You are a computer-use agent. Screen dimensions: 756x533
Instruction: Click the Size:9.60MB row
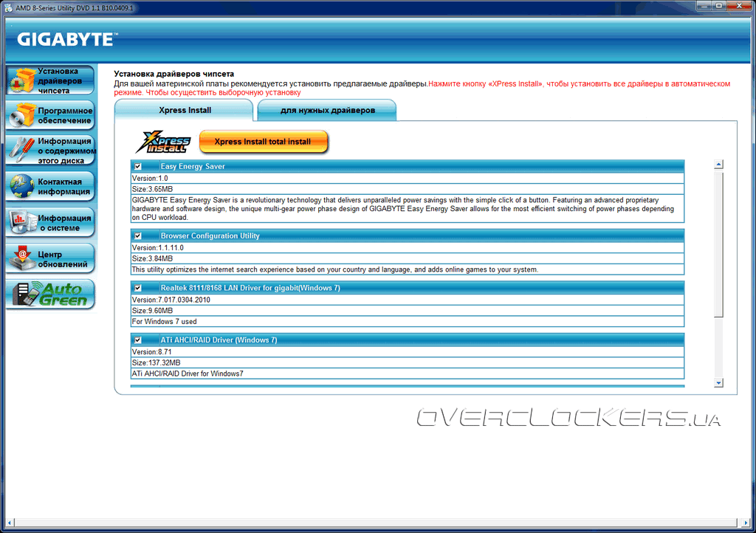pos(408,311)
